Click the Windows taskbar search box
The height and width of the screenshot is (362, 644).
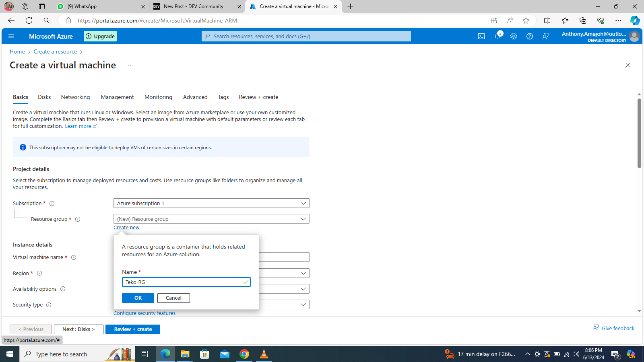(x=78, y=354)
